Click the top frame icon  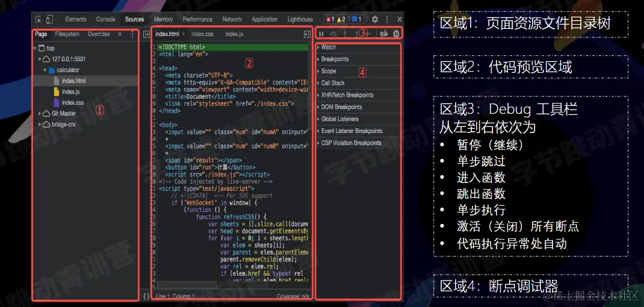[41, 48]
